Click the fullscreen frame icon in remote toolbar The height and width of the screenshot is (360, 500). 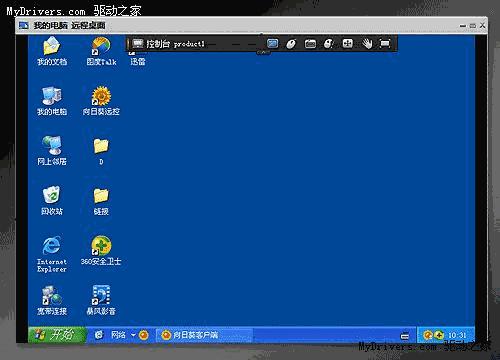point(385,44)
